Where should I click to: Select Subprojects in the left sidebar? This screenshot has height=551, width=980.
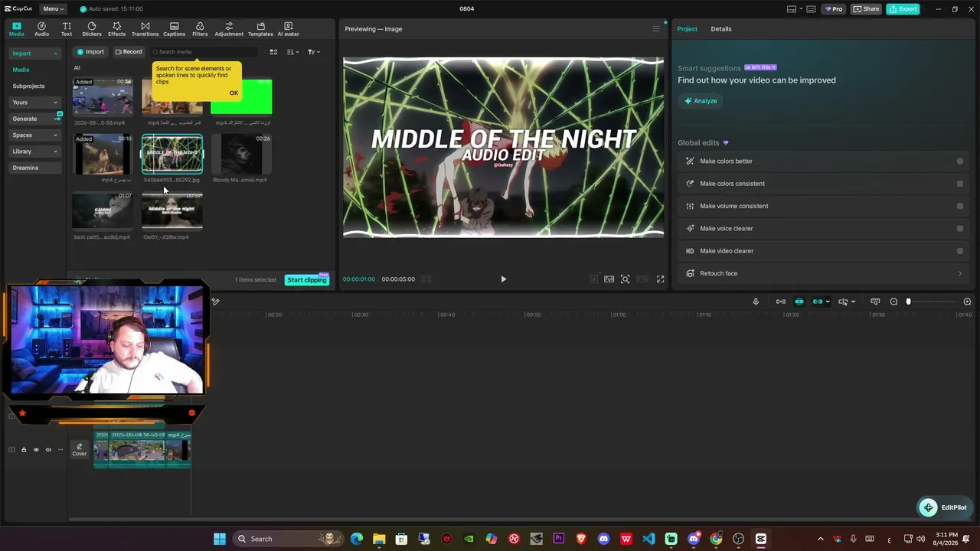(28, 86)
